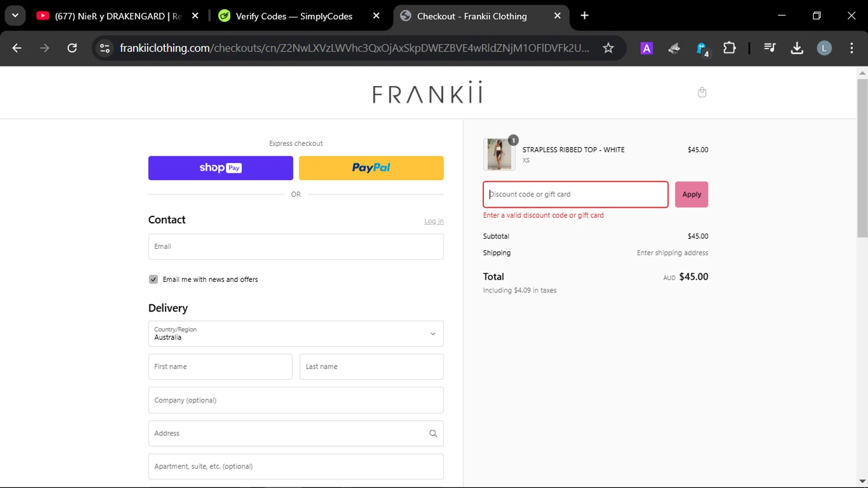
Task: Open the purple A extension
Action: coord(646,49)
